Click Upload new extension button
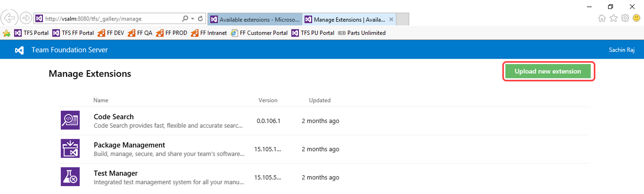 coord(548,71)
